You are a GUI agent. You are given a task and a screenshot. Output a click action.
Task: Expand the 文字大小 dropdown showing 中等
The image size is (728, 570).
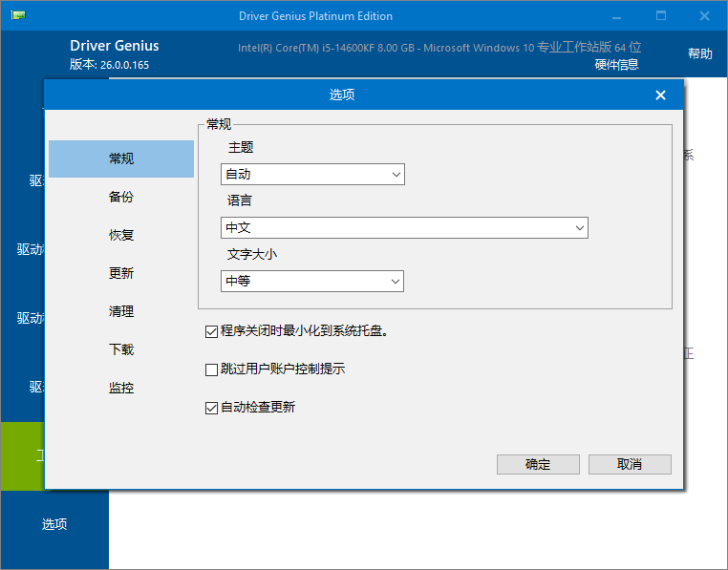pos(312,282)
